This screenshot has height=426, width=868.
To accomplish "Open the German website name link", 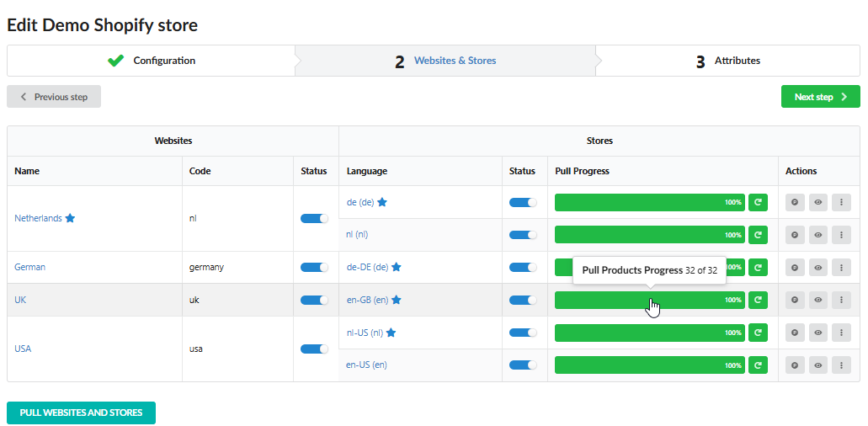I will [x=30, y=267].
